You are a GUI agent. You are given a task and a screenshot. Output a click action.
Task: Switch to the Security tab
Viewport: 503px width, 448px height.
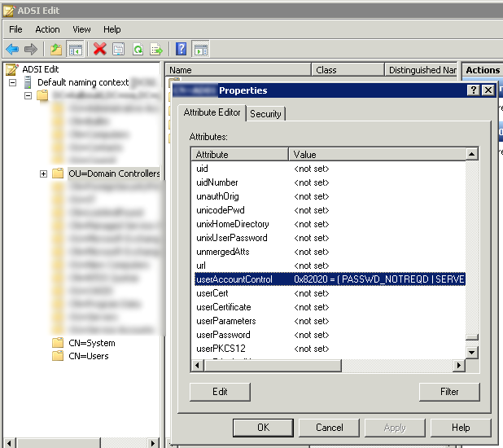click(x=265, y=114)
